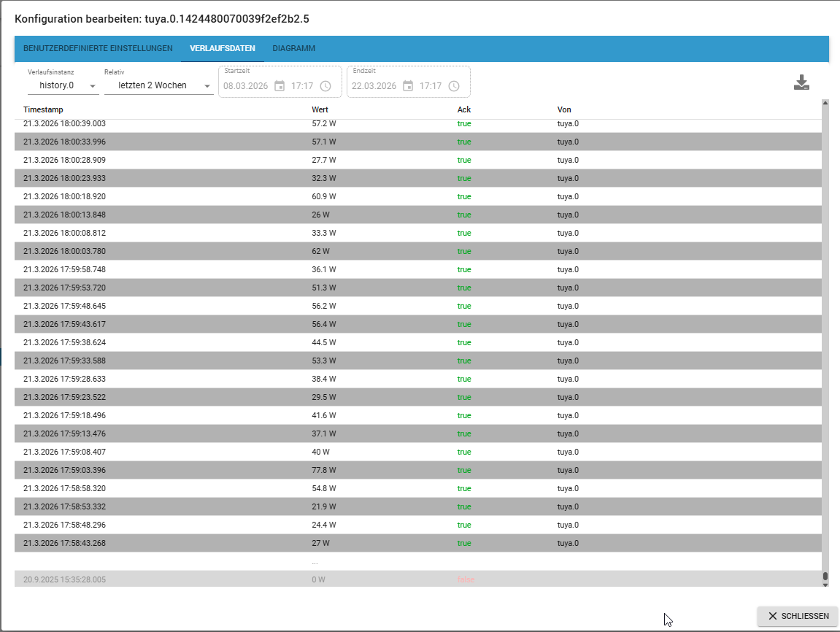Select row with value 62 W
This screenshot has width=840, height=632.
418,251
